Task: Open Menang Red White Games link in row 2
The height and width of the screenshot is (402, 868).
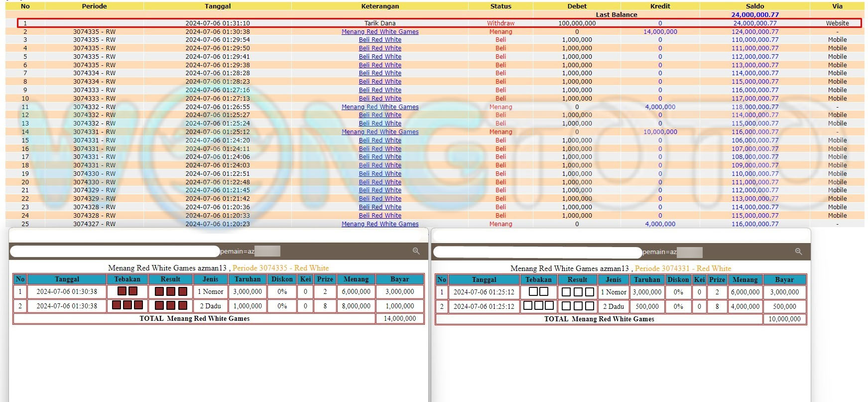Action: [380, 31]
